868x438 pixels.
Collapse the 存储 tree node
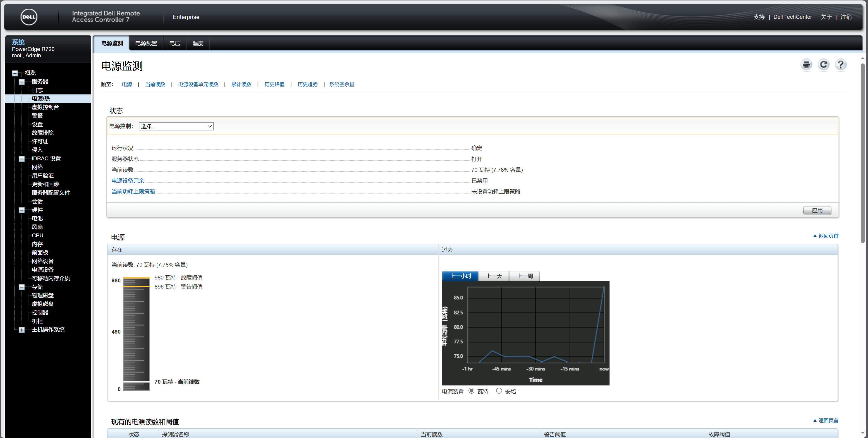[22, 287]
